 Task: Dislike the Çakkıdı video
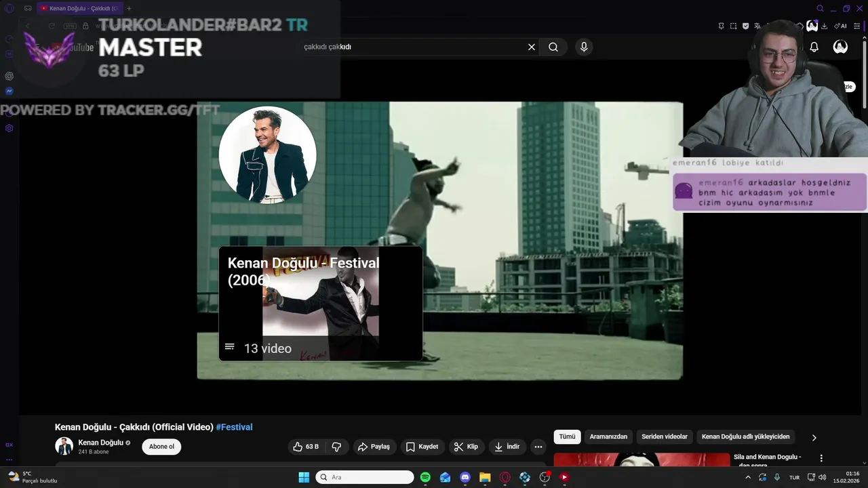pos(336,447)
